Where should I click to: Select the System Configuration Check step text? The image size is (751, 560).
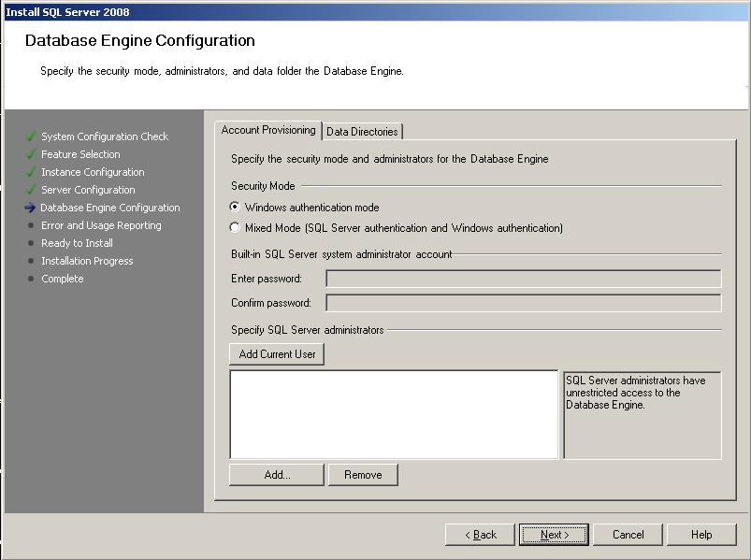coord(105,136)
